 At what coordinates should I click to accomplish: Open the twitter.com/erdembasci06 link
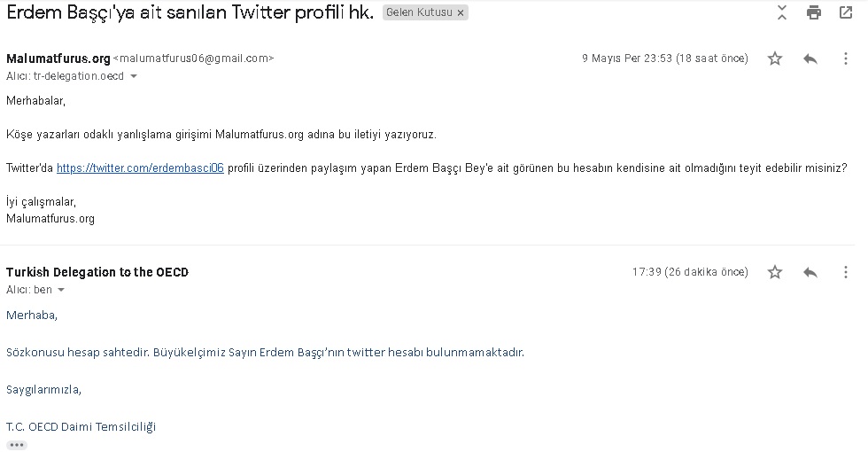click(x=140, y=168)
